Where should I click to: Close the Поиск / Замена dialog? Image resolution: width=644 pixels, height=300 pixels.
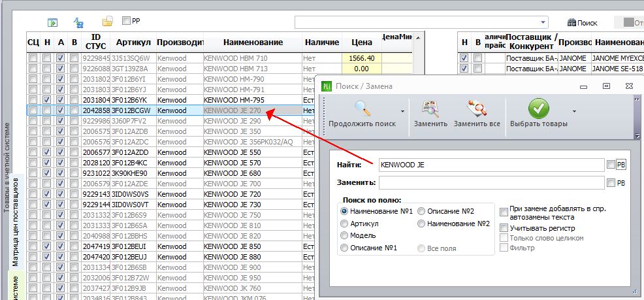[629, 86]
